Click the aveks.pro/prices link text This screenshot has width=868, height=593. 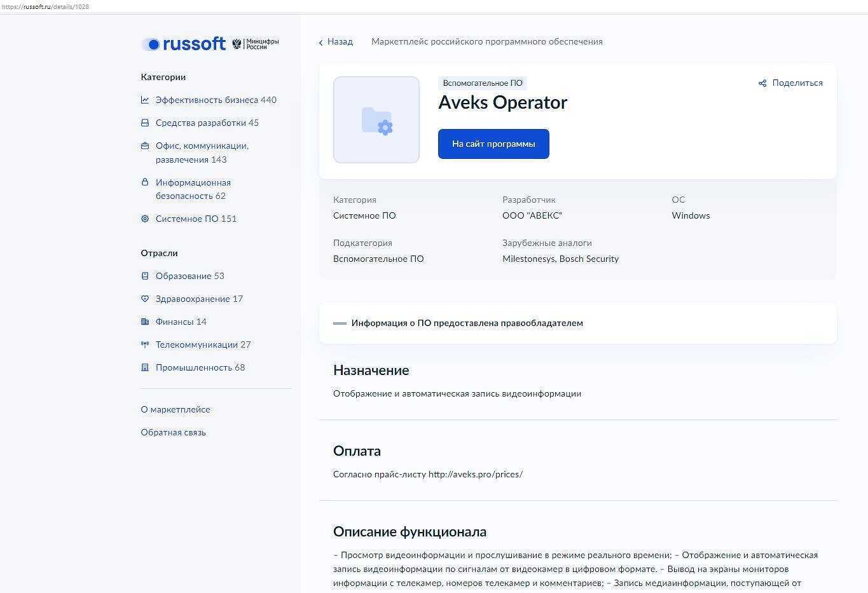click(x=475, y=474)
